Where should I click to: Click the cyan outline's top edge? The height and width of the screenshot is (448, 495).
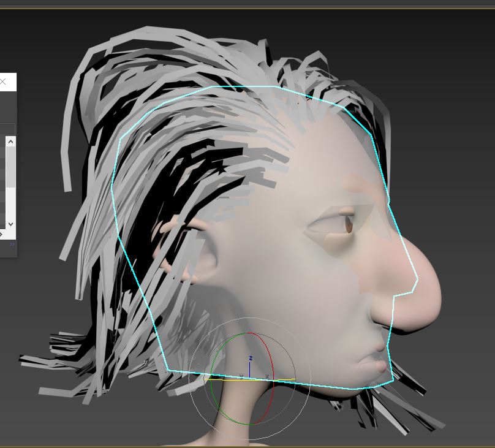(245, 87)
